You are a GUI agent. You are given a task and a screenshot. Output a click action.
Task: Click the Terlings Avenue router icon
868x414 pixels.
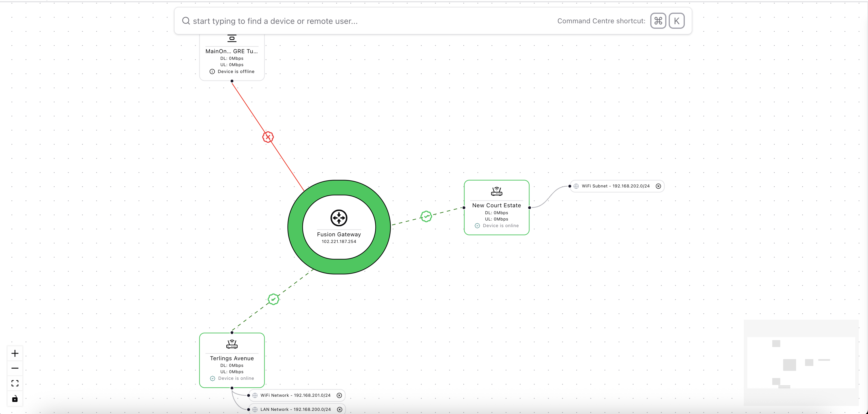pos(232,344)
